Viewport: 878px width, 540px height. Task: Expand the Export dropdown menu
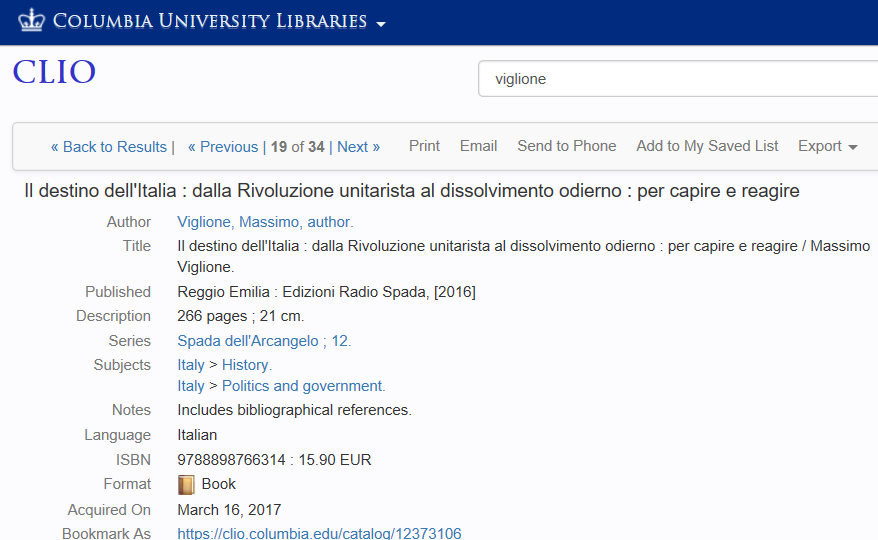pos(828,146)
